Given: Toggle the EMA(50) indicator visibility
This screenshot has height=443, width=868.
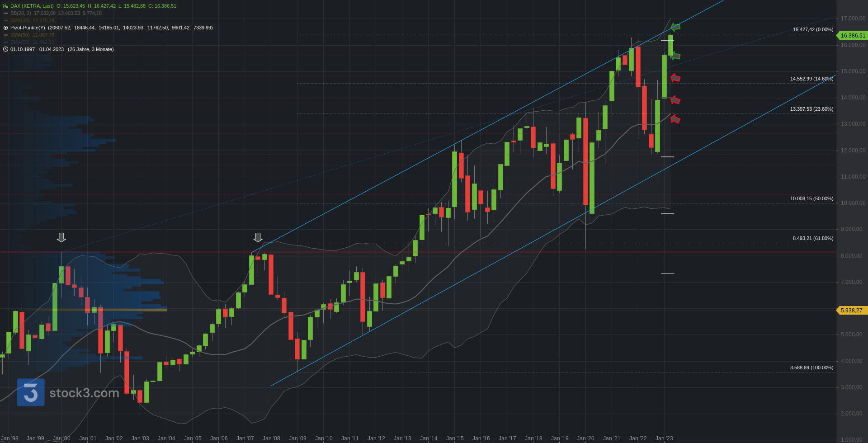Looking at the screenshot, I should coord(6,42).
